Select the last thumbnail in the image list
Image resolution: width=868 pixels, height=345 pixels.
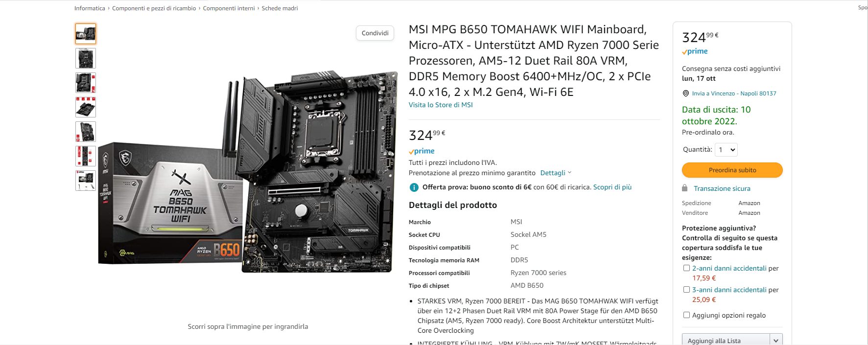[x=86, y=181]
